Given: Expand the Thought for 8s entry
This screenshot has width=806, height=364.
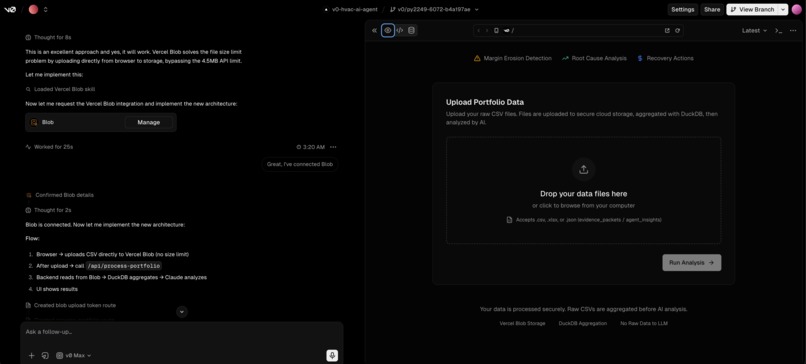Looking at the screenshot, I should [x=48, y=38].
